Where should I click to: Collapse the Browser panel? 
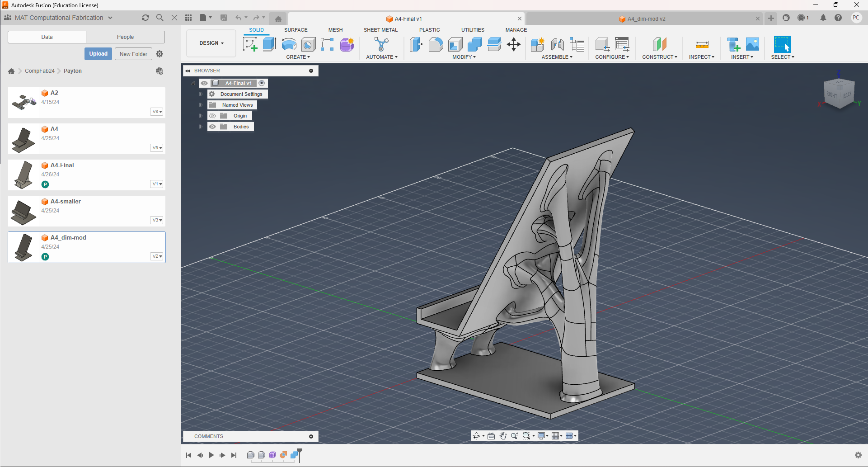[188, 71]
